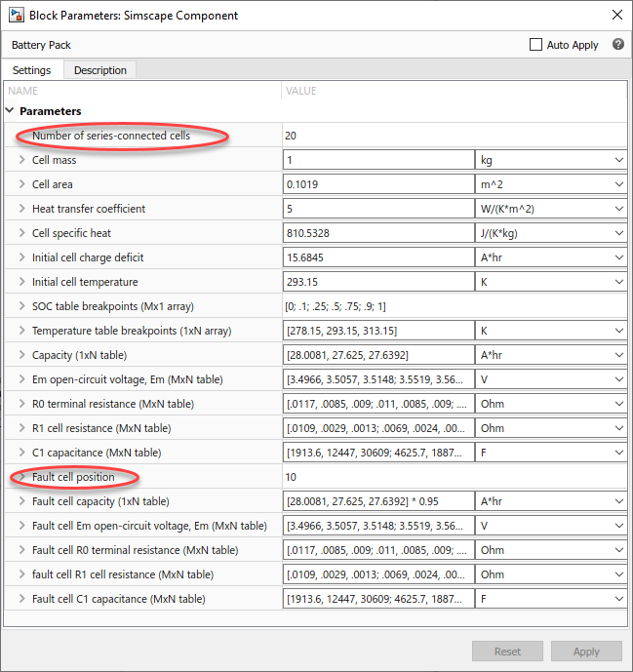
Task: Open K unit dropdown for Temperature table breakpoints
Action: 551,331
